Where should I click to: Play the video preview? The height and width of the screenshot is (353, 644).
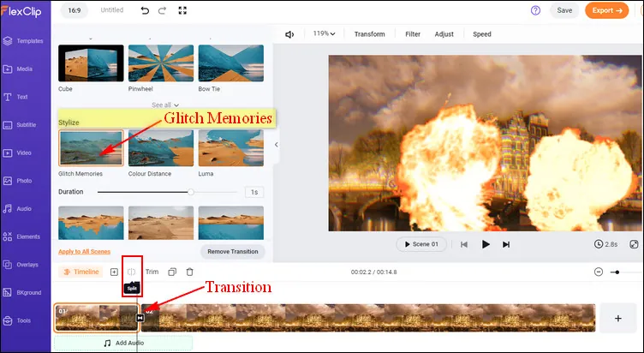(x=486, y=244)
